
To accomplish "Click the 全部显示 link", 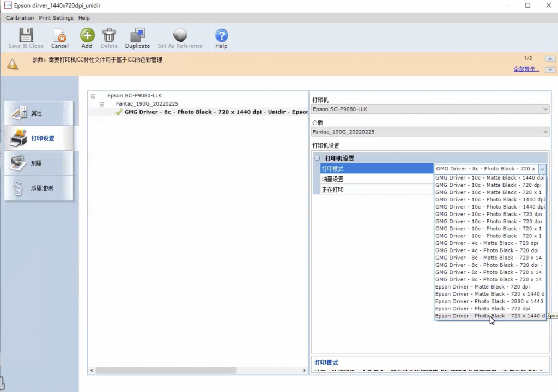I will (526, 69).
